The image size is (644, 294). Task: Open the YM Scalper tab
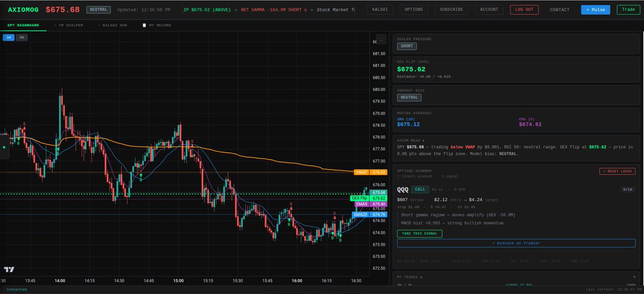(x=69, y=25)
